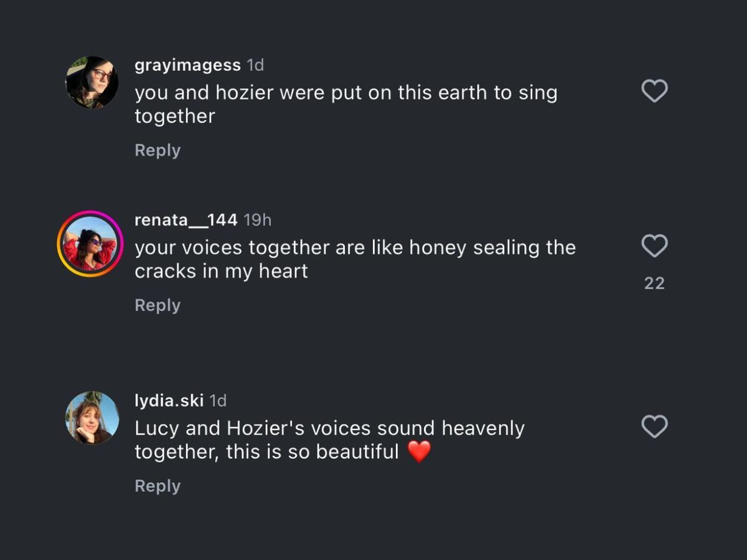Reply to renata__144's comment
The height and width of the screenshot is (560, 747).
coord(157,306)
